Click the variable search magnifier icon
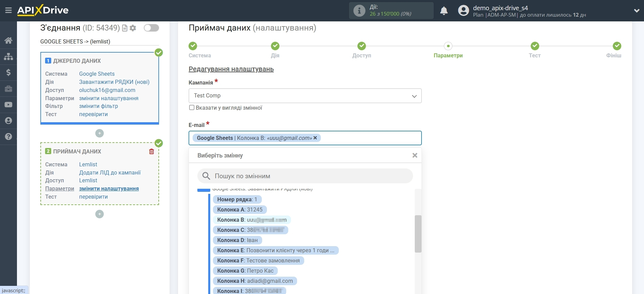Image resolution: width=644 pixels, height=294 pixels. tap(206, 176)
